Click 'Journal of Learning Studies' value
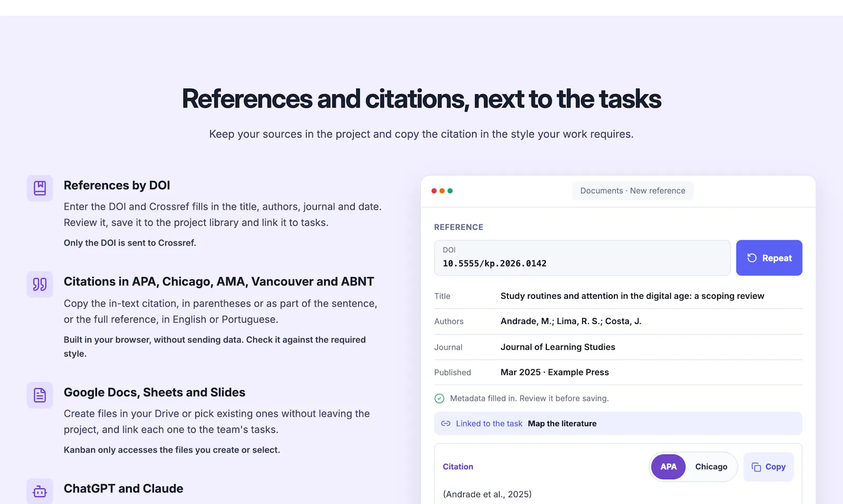This screenshot has height=504, width=843. click(x=558, y=347)
